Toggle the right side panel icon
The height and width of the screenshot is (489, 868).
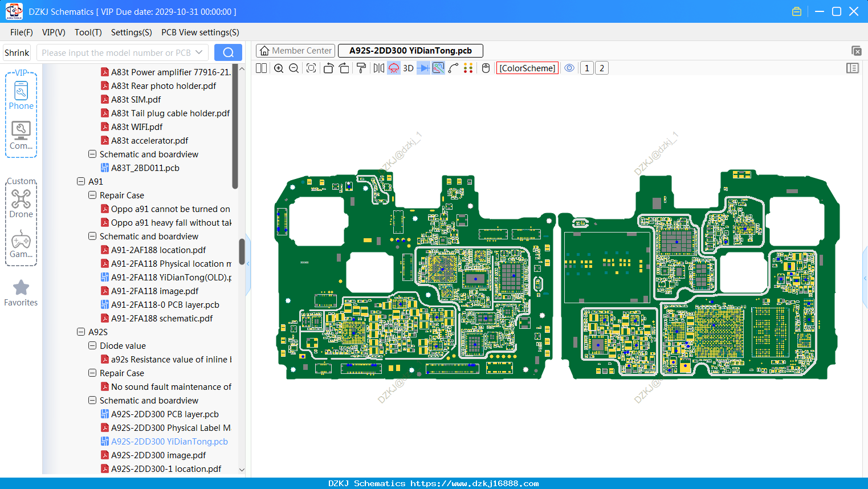point(853,68)
